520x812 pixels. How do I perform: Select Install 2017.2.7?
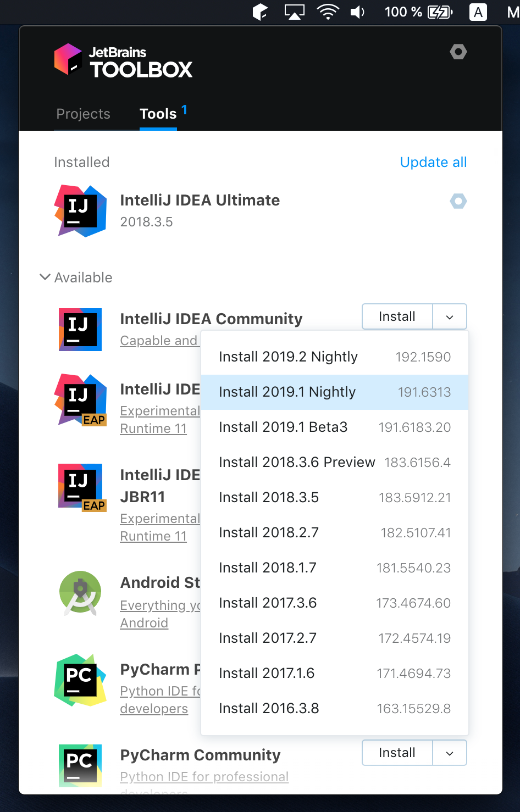[x=335, y=638]
